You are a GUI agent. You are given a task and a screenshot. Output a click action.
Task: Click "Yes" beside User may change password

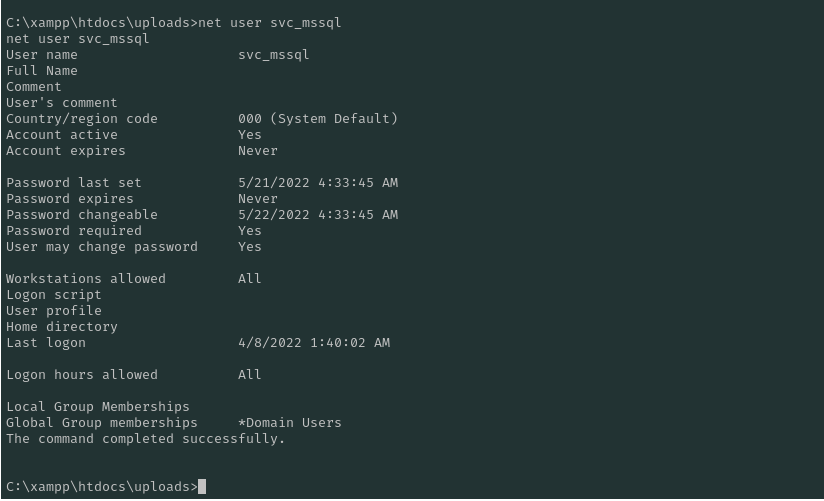250,247
